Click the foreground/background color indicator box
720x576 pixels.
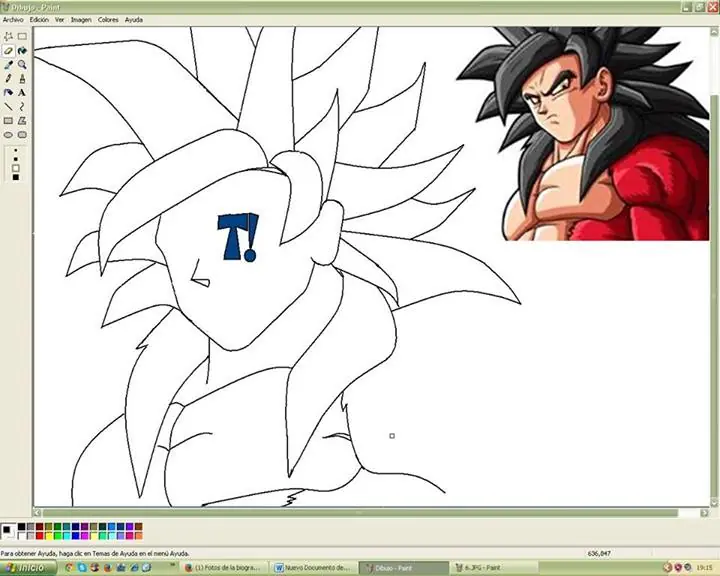8,531
